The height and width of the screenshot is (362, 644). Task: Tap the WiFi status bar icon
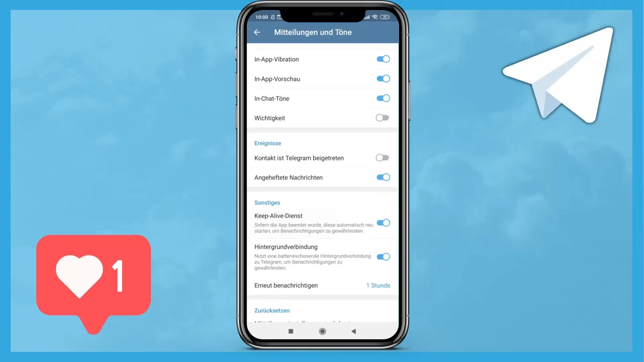376,17
